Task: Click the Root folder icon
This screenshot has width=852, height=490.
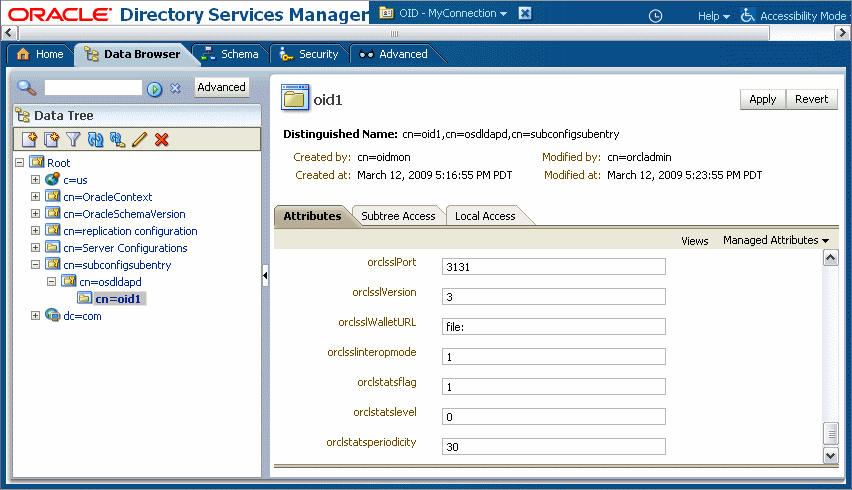Action: 36,162
